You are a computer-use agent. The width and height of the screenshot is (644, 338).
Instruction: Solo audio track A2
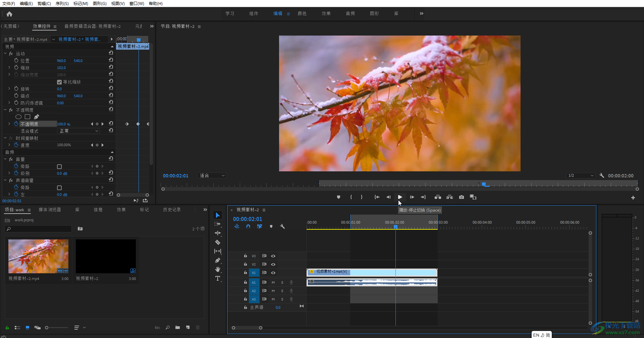pos(282,291)
